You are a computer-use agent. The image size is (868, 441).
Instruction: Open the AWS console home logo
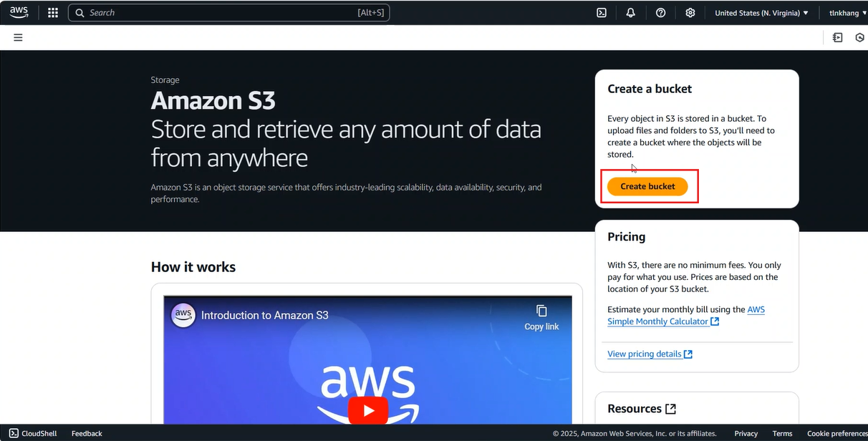[x=19, y=12]
